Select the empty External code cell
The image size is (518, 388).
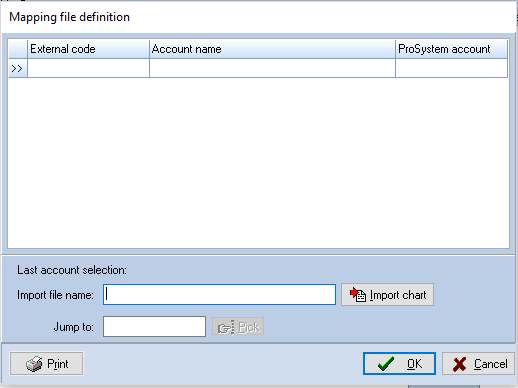coord(88,68)
